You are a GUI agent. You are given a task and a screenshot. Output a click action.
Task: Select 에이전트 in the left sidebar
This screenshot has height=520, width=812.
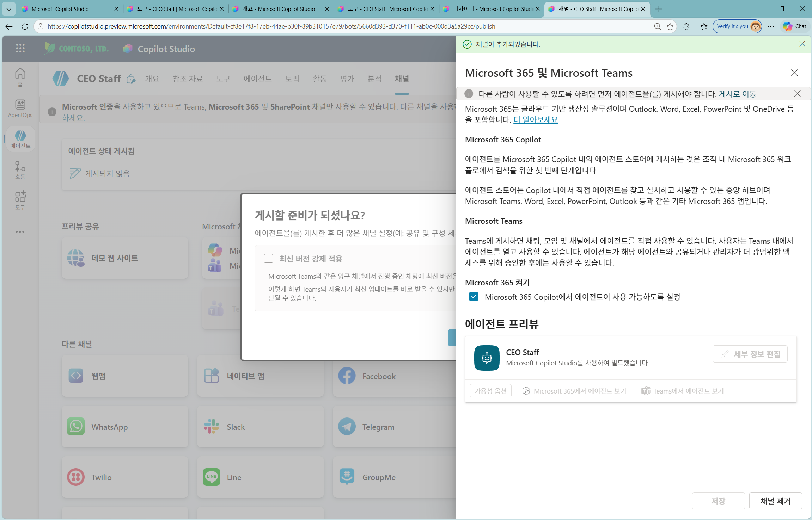(20, 139)
